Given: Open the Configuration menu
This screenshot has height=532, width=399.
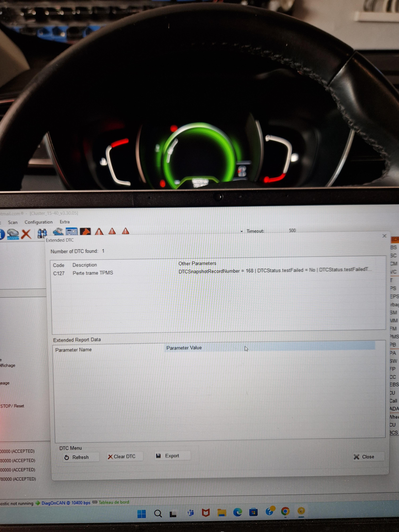Looking at the screenshot, I should [x=38, y=222].
